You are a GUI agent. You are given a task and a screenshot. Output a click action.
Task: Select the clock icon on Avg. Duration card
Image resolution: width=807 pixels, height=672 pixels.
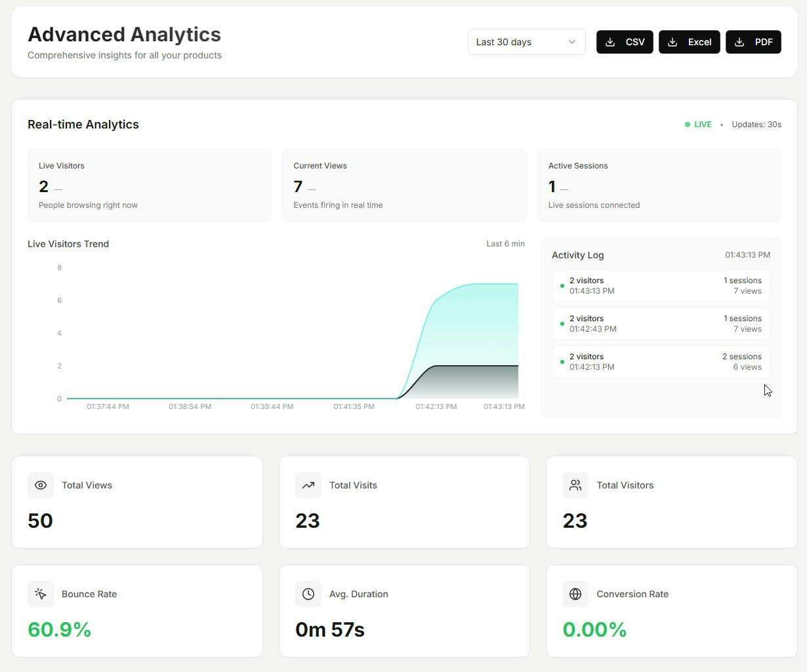click(308, 594)
